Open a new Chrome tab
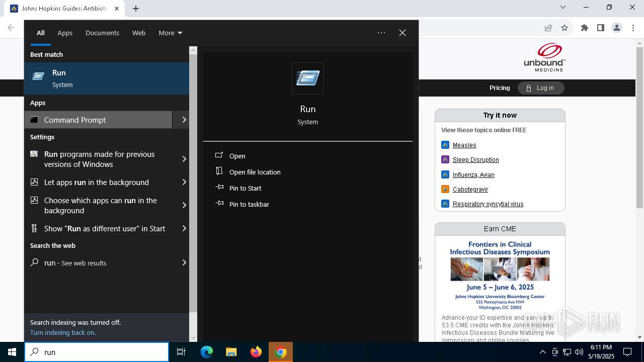 click(x=136, y=9)
